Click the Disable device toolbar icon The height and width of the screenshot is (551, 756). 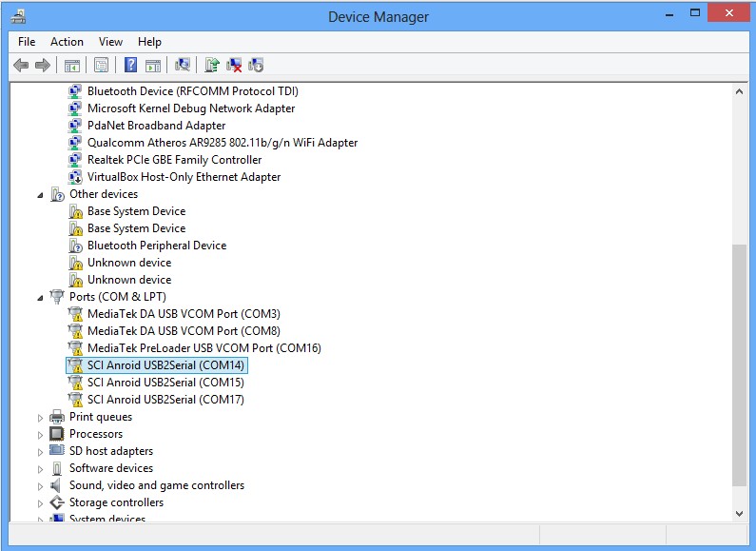coord(256,65)
